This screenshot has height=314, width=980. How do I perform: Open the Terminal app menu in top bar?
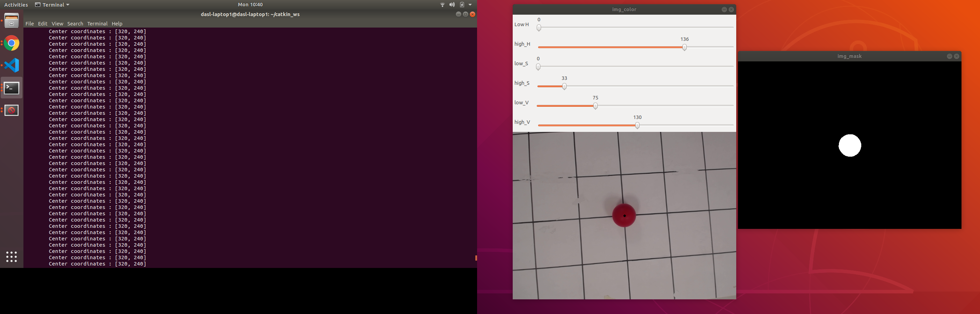pyautogui.click(x=52, y=5)
